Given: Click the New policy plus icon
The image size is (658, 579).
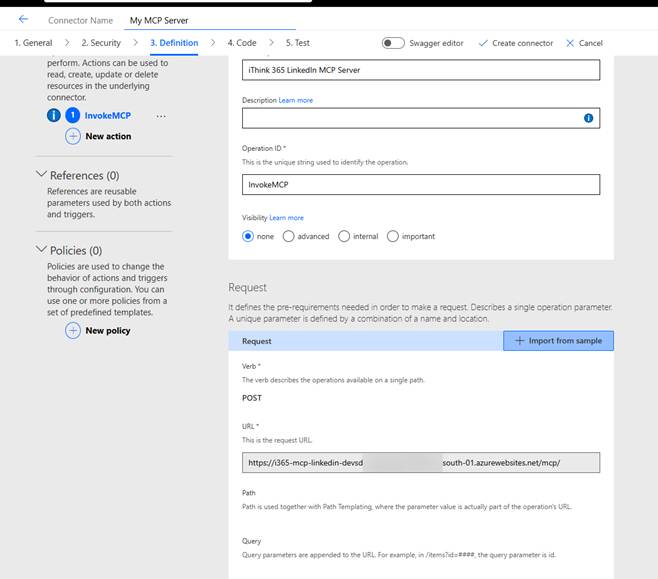Looking at the screenshot, I should [73, 331].
